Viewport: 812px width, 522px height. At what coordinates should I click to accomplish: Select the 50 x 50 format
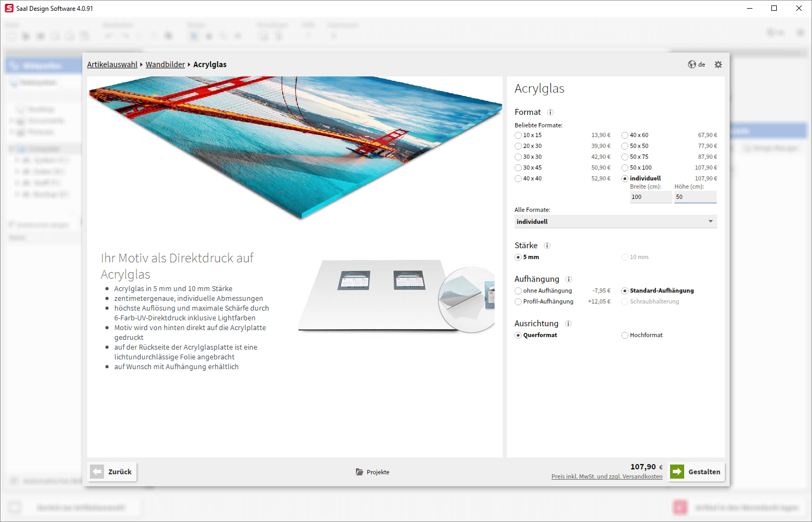[625, 146]
